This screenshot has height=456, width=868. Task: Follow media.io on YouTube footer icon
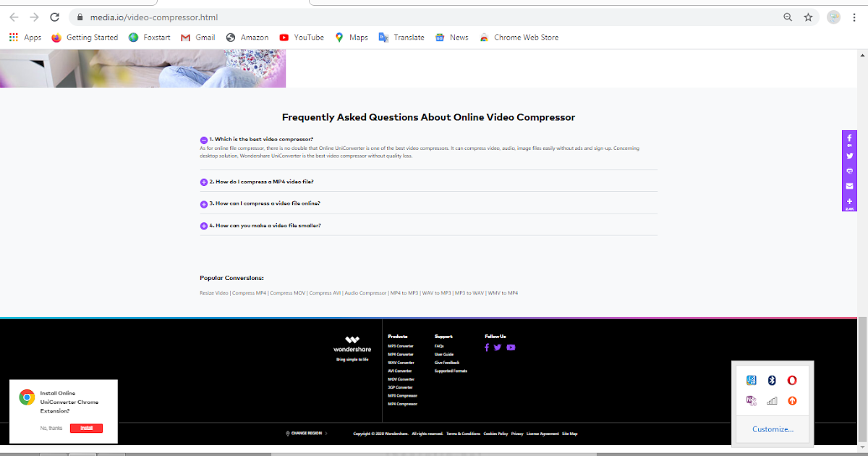pyautogui.click(x=510, y=347)
